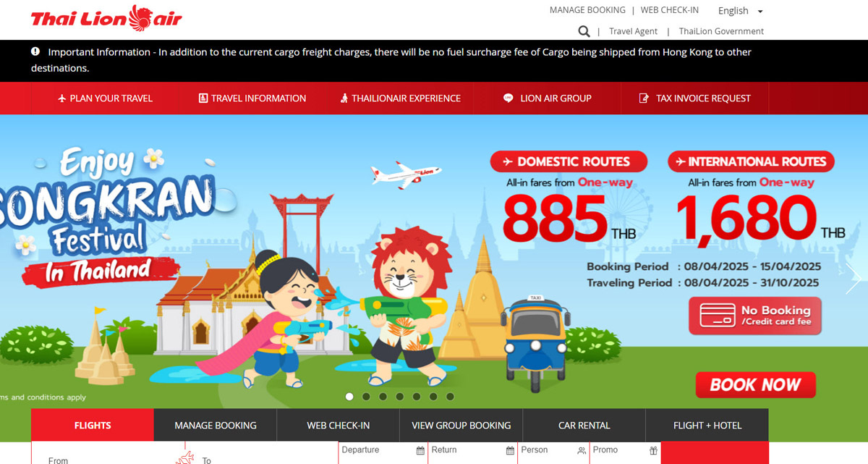Click the Return calendar icon

(510, 450)
